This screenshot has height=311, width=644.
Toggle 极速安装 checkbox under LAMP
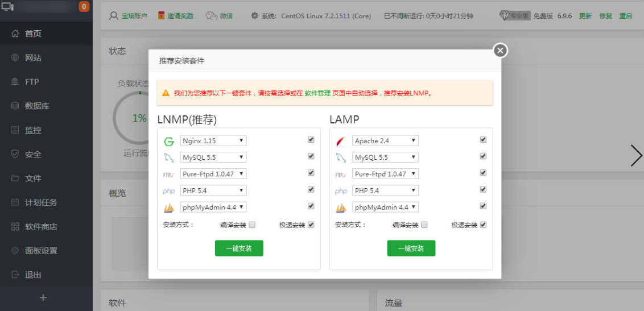(483, 225)
